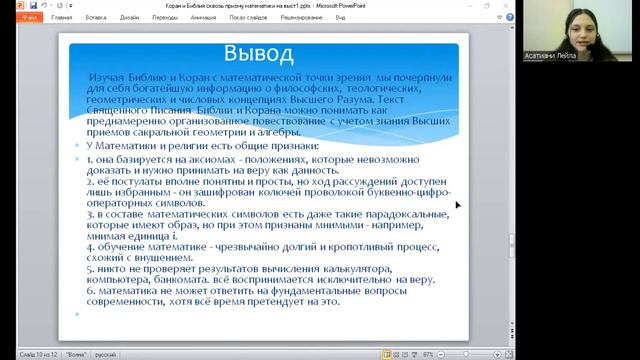The height and width of the screenshot is (360, 640).
Task: Select the Дизайн ribbon tab
Action: (x=129, y=18)
